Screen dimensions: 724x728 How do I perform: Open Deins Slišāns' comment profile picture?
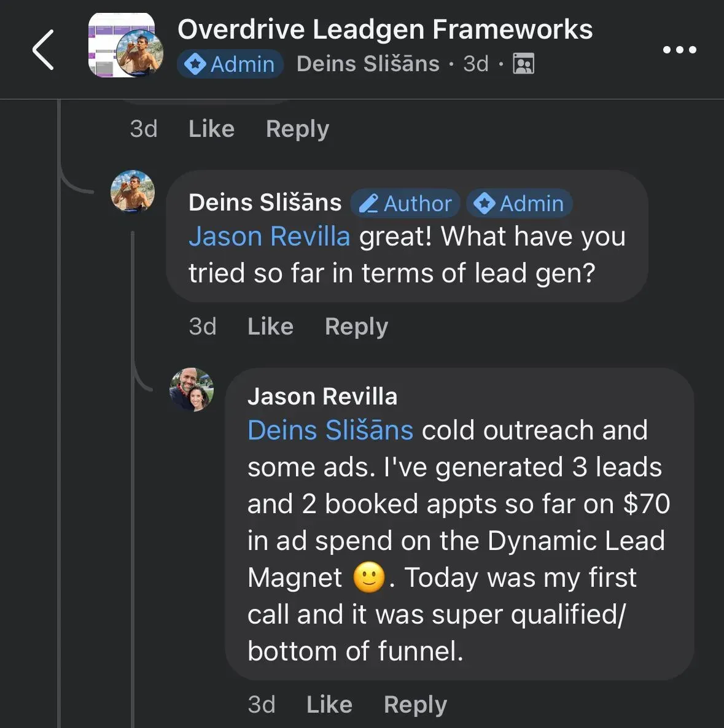[x=132, y=192]
